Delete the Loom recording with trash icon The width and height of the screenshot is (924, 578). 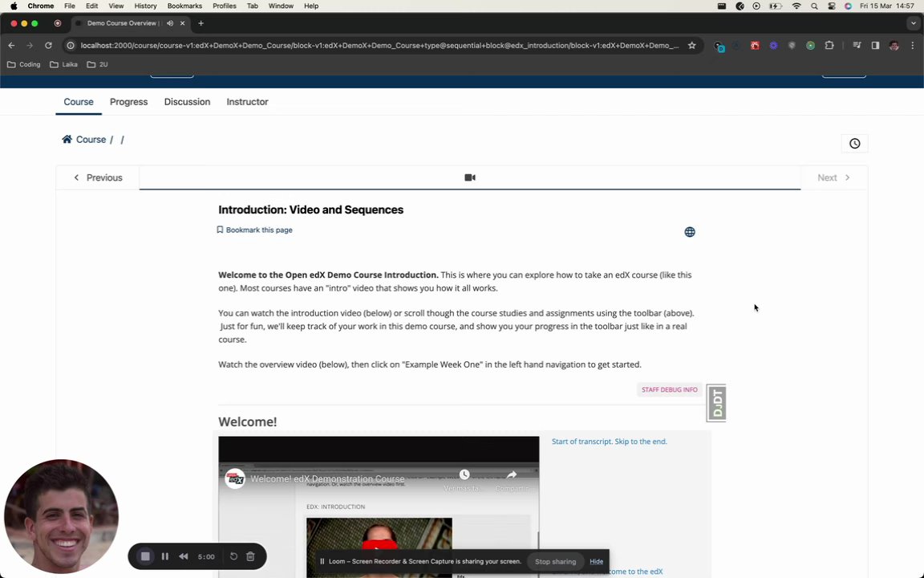click(250, 556)
